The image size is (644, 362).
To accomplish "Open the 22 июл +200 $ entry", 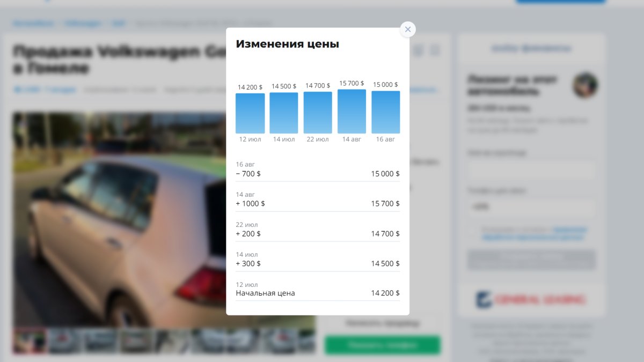I will pos(318,229).
